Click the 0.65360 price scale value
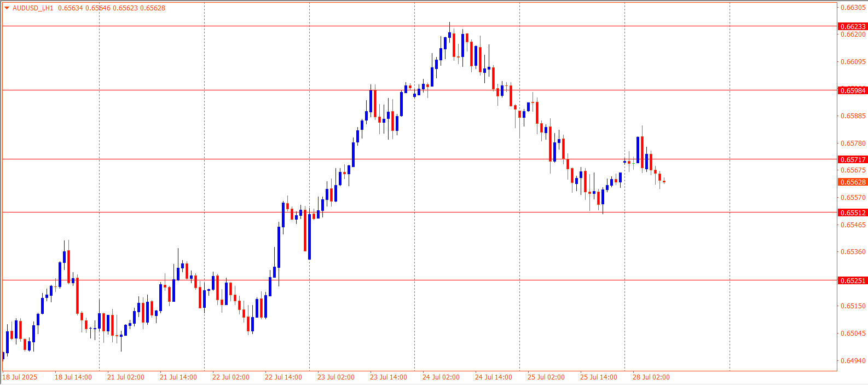The image size is (868, 385). [x=853, y=252]
